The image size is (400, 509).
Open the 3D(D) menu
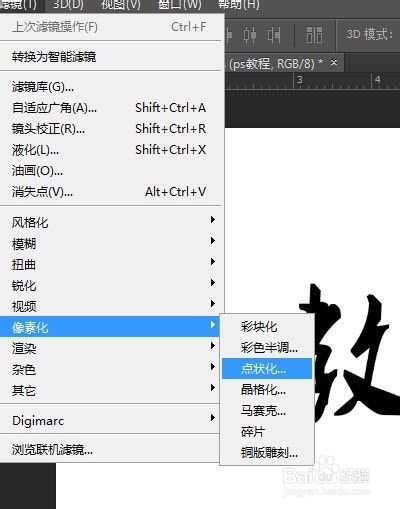68,4
